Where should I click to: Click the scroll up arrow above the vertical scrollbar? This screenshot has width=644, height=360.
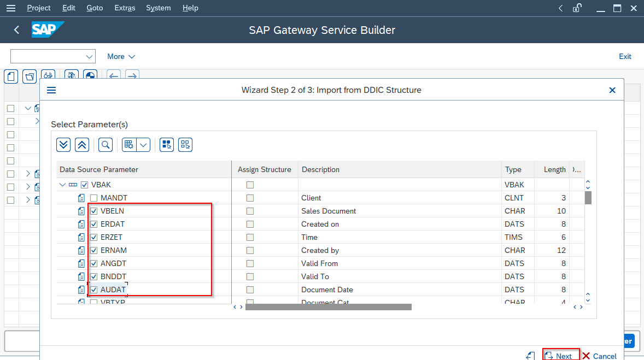(588, 181)
